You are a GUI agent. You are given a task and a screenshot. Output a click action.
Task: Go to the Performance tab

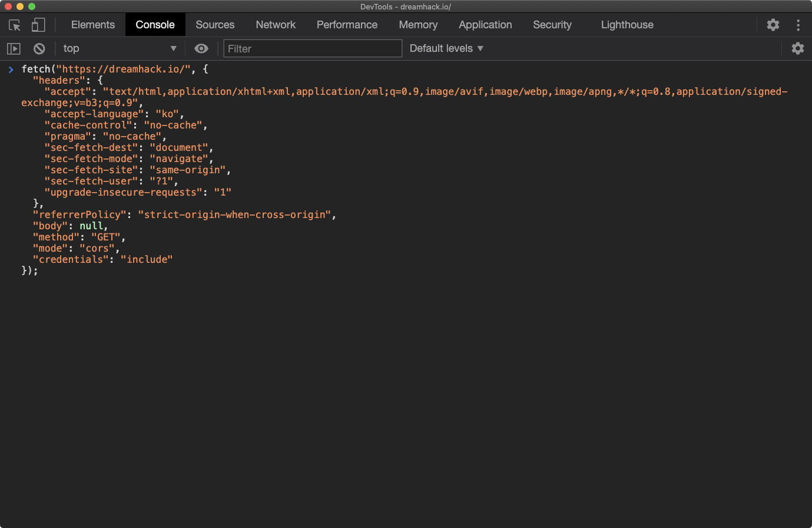point(347,25)
